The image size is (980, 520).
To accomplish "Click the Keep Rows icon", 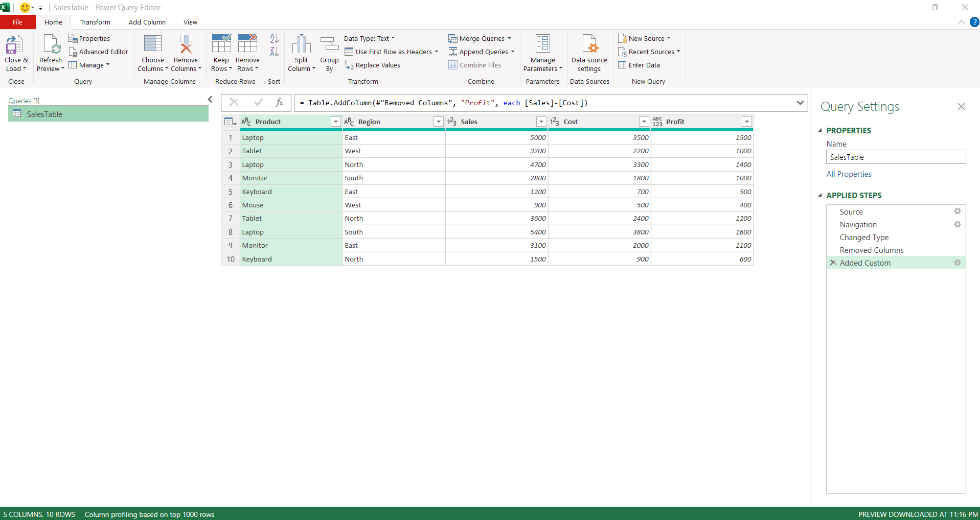I will (221, 43).
